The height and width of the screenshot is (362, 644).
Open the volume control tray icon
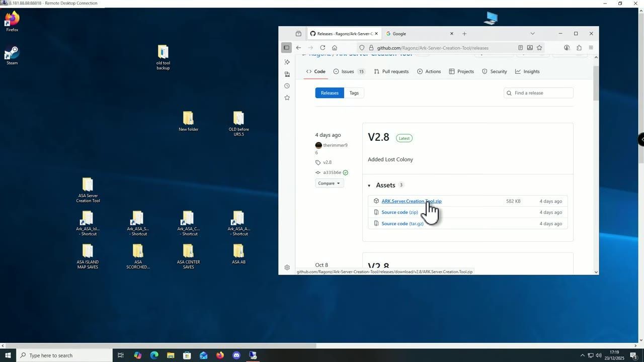coord(599,355)
